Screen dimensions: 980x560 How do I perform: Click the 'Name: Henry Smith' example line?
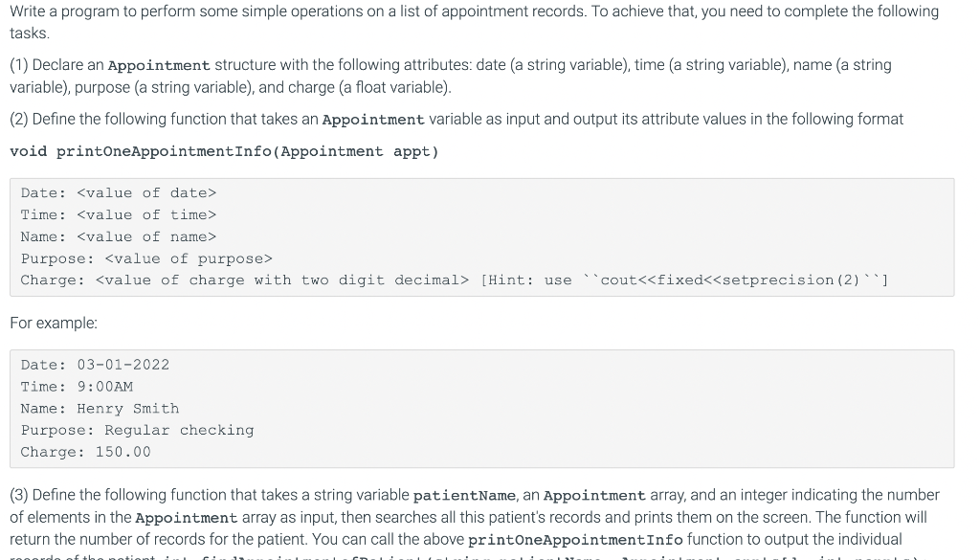(x=99, y=409)
